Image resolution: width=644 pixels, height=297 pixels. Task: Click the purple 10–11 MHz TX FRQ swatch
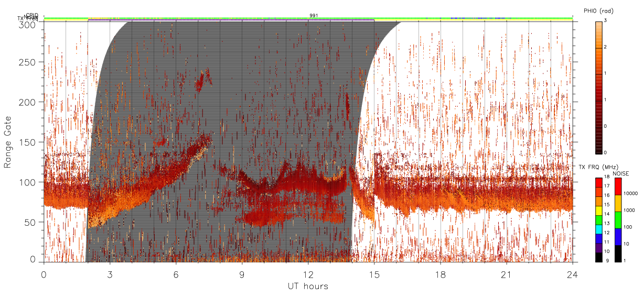(x=599, y=247)
